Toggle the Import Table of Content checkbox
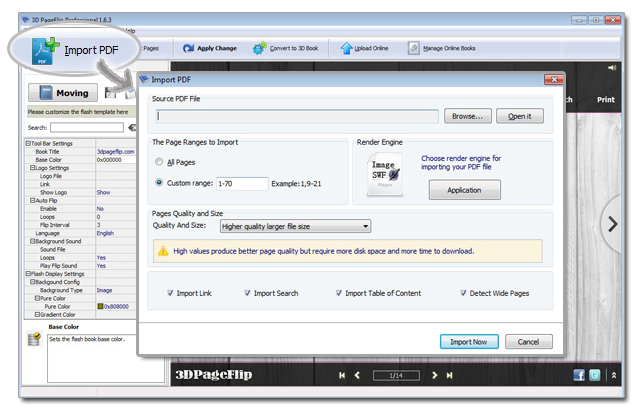Viewport: 644px width, 414px height. coord(339,293)
